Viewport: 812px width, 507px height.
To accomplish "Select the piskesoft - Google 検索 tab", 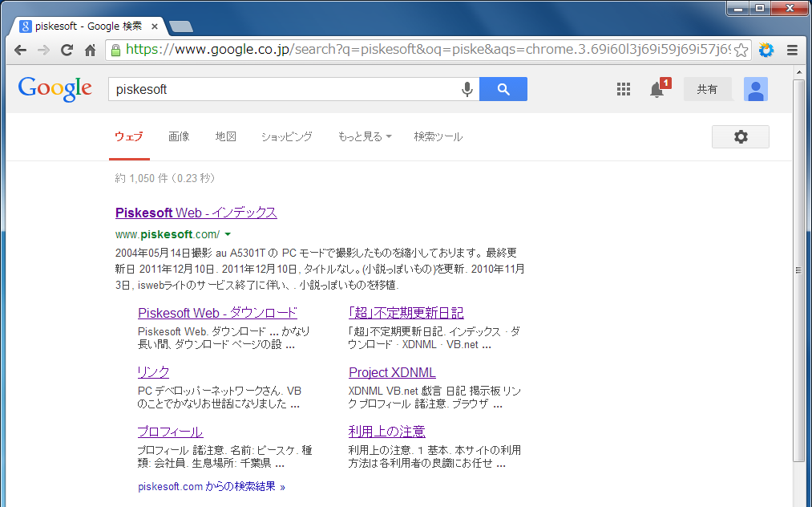I will pos(88,26).
